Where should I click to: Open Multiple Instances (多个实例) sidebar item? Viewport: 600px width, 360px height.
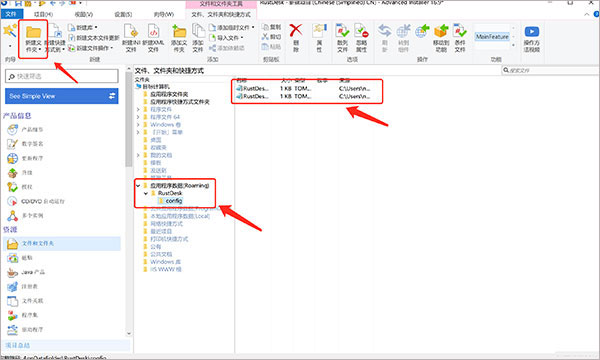click(25, 215)
